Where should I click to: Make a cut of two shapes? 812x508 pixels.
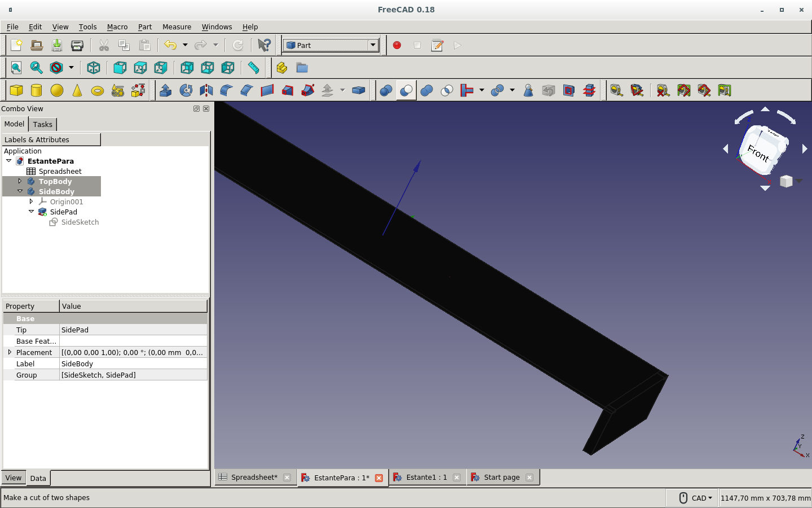(x=407, y=90)
